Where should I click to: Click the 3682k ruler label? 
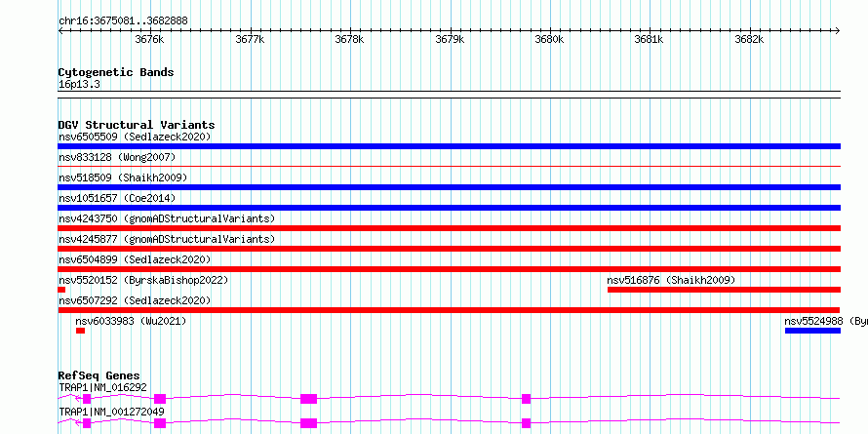click(x=750, y=39)
